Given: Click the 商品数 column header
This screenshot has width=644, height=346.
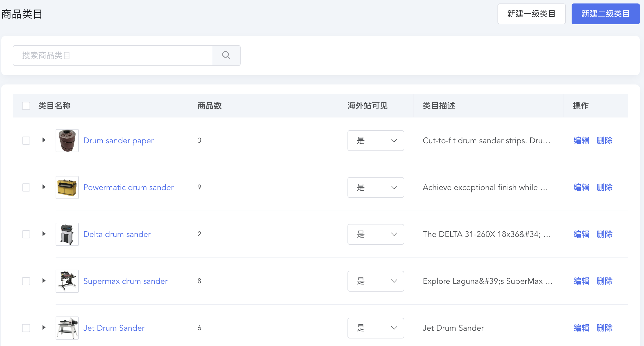Looking at the screenshot, I should coord(210,106).
